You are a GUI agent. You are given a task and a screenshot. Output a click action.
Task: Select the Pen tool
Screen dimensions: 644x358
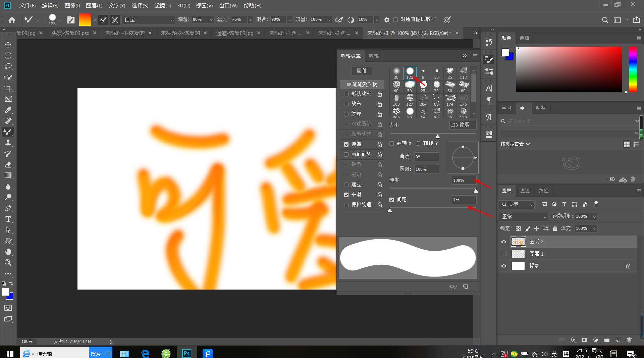pyautogui.click(x=8, y=208)
